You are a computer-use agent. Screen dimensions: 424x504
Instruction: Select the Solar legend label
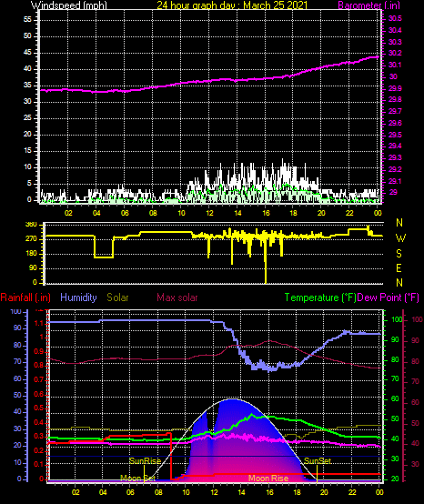coord(117,297)
